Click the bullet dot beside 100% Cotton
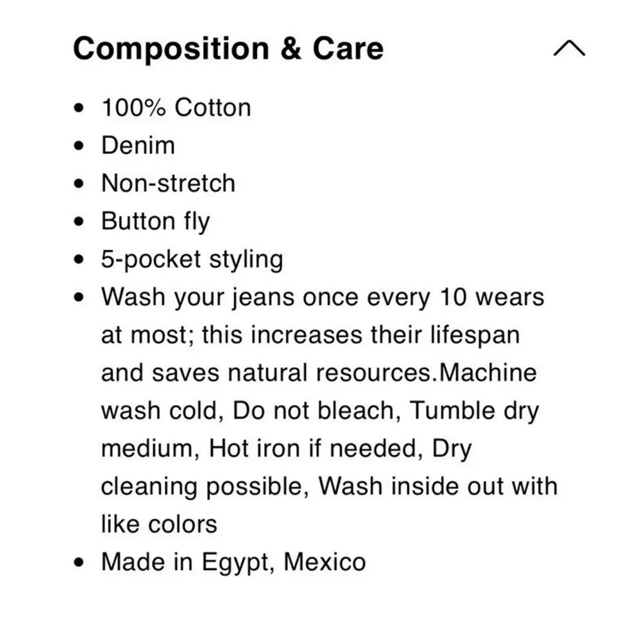 click(x=79, y=108)
